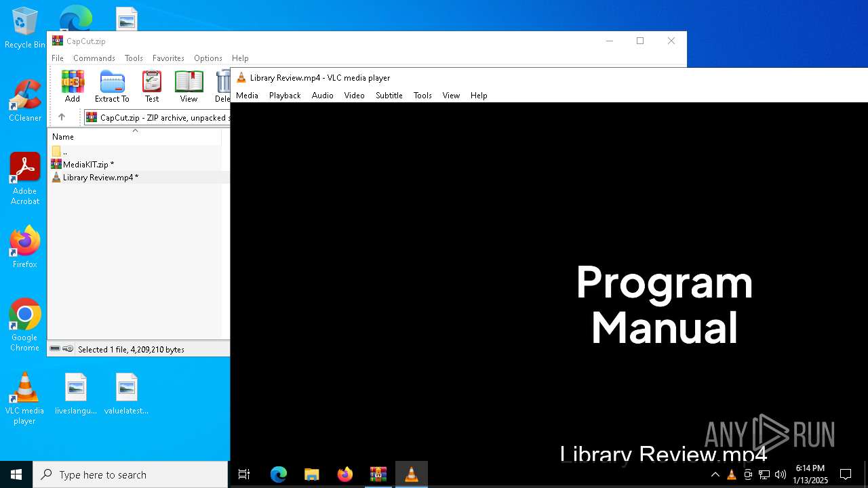Open the CCleaner desktop shortcut
Viewport: 868px width, 488px height.
[x=25, y=101]
